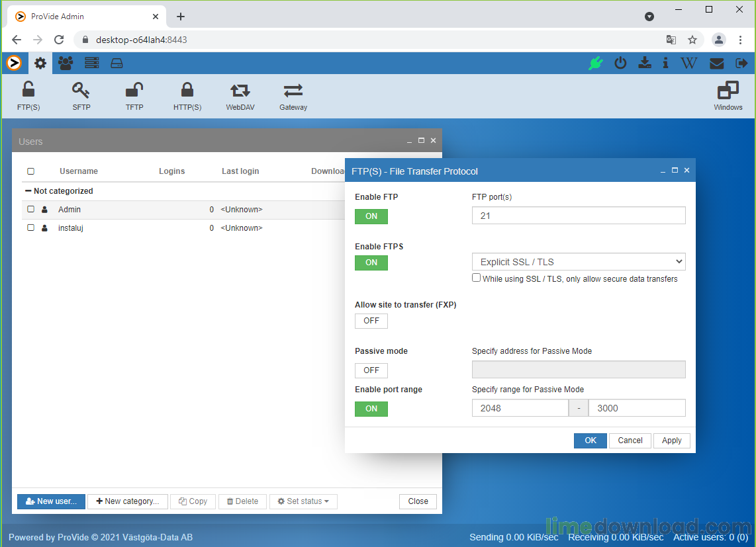Open the Gateway arrows icon
This screenshot has width=756, height=547.
coord(293,96)
